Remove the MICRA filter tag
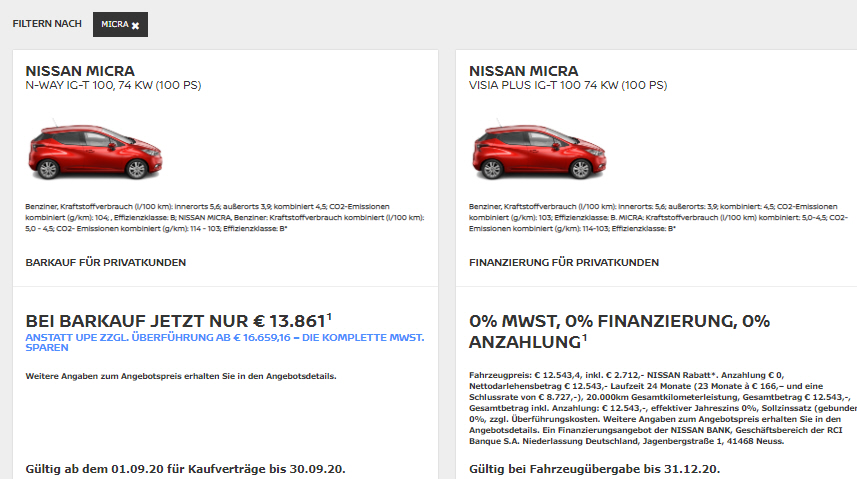The image size is (857, 479). (135, 25)
